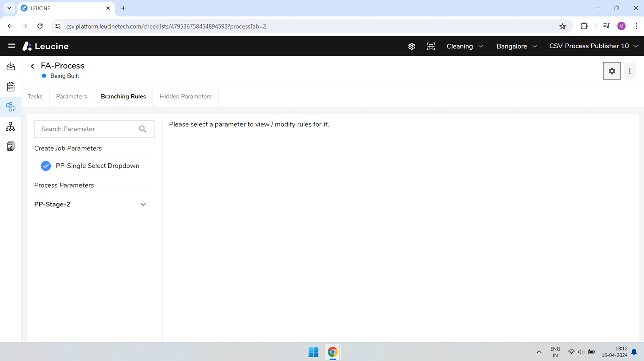The width and height of the screenshot is (644, 361).
Task: Open browser extensions puzzle icon
Action: 584,26
